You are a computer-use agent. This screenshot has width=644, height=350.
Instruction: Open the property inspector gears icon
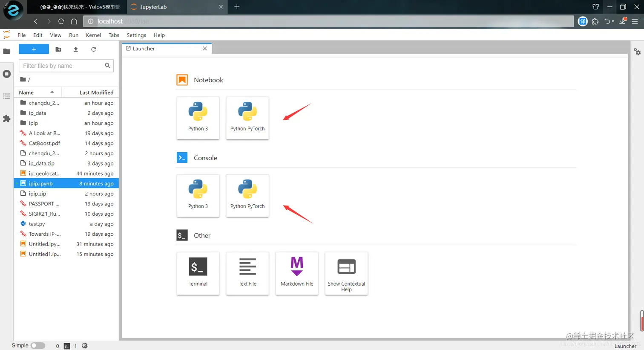(637, 52)
